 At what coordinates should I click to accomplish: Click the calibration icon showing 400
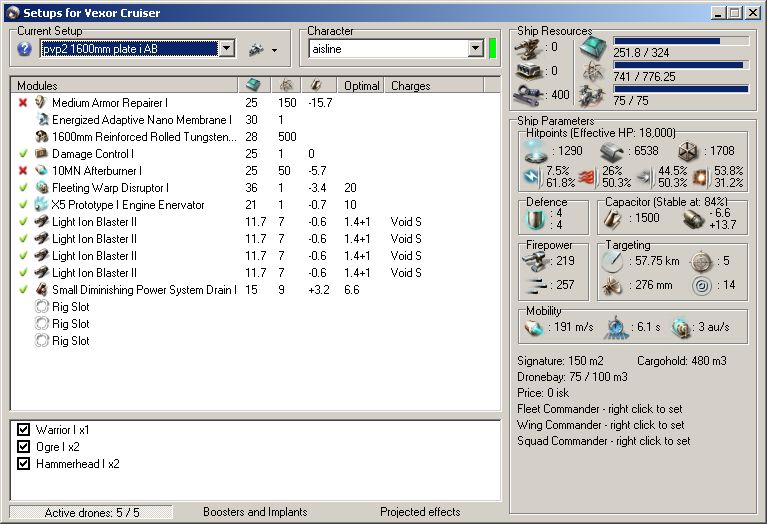528,93
